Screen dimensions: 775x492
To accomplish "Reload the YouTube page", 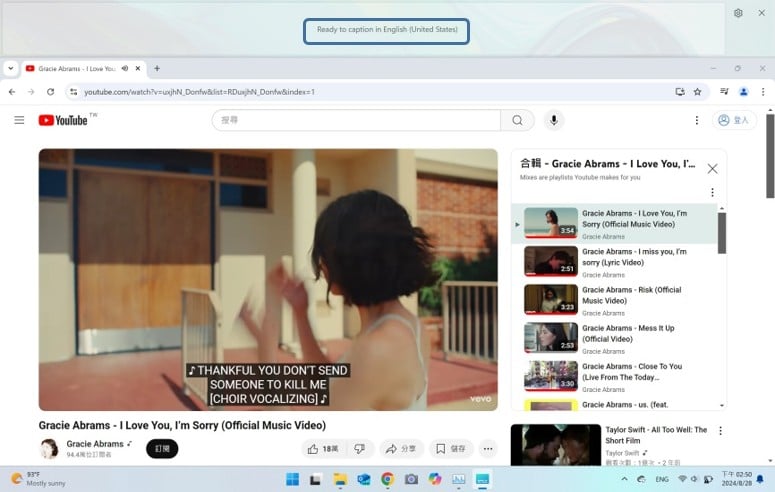I will [x=50, y=91].
